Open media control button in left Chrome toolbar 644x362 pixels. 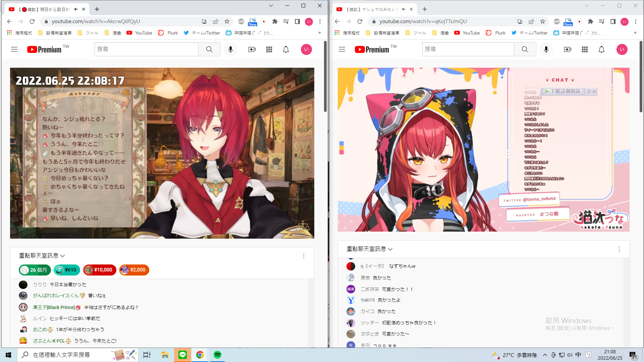pyautogui.click(x=286, y=21)
